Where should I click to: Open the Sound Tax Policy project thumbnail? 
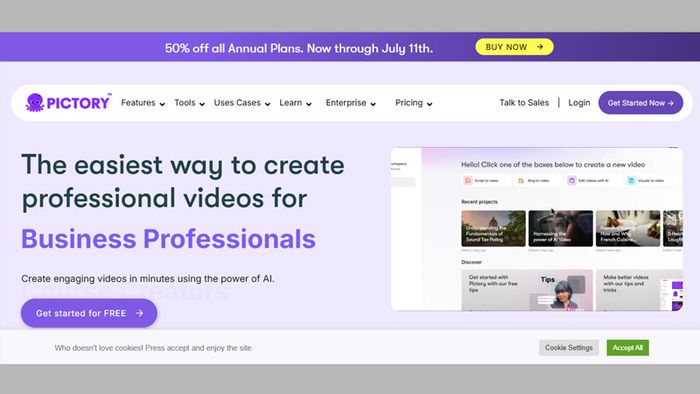coord(493,228)
